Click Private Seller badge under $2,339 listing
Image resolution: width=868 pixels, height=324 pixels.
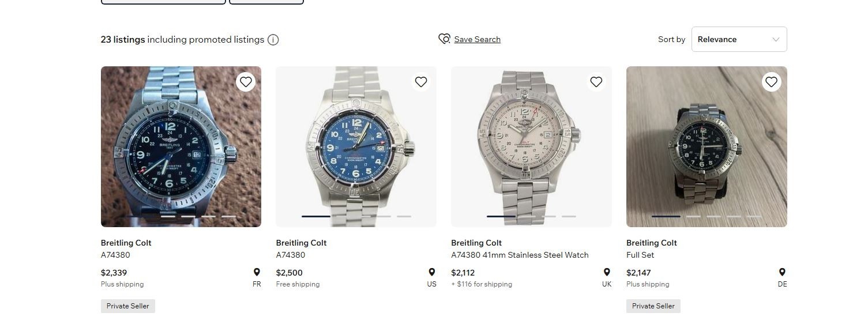point(128,306)
